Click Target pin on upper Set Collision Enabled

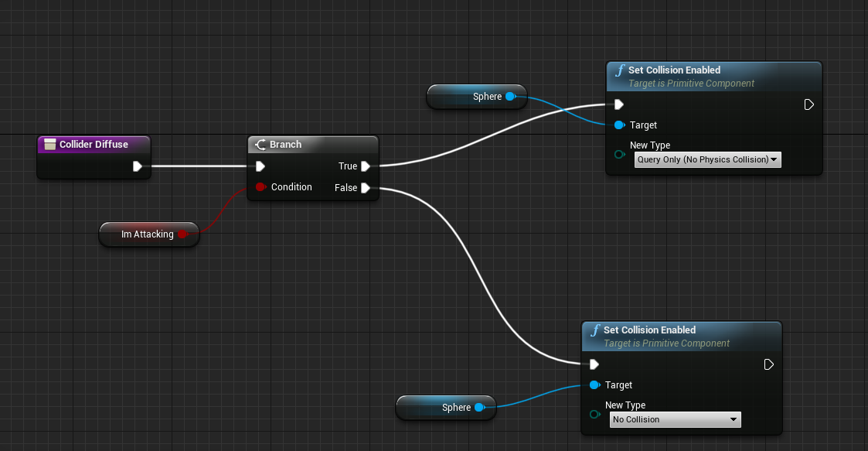click(x=618, y=125)
